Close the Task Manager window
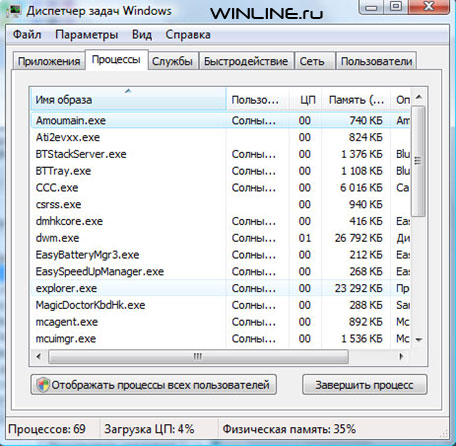This screenshot has height=446, width=456. click(429, 7)
